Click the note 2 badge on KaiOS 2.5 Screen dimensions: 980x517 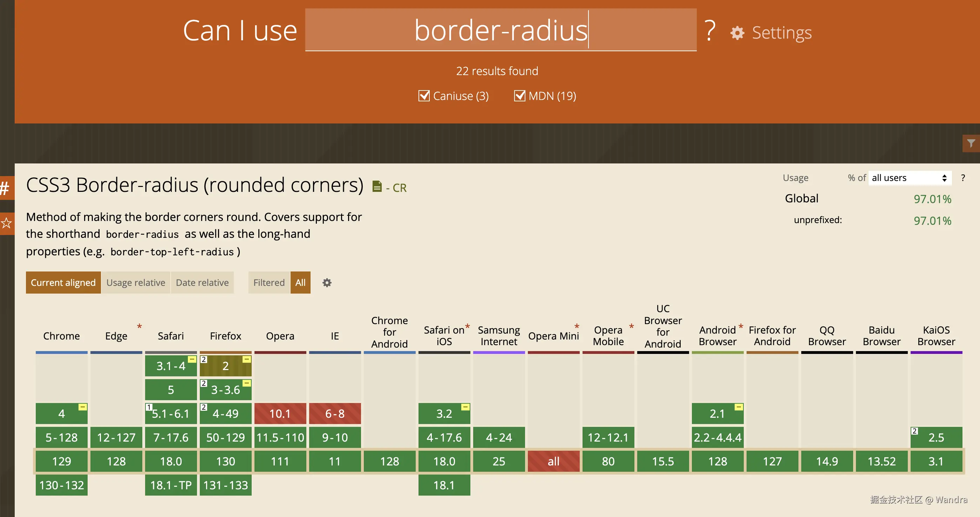(914, 431)
